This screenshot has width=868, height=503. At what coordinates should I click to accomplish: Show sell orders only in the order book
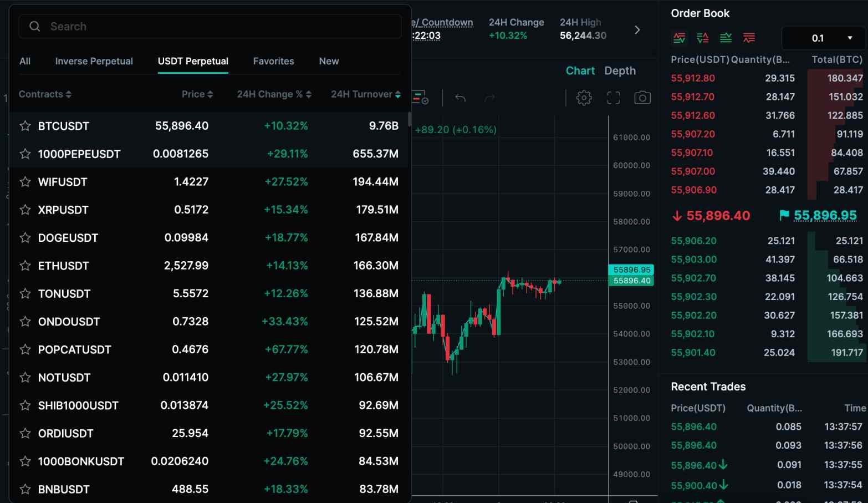tap(749, 38)
